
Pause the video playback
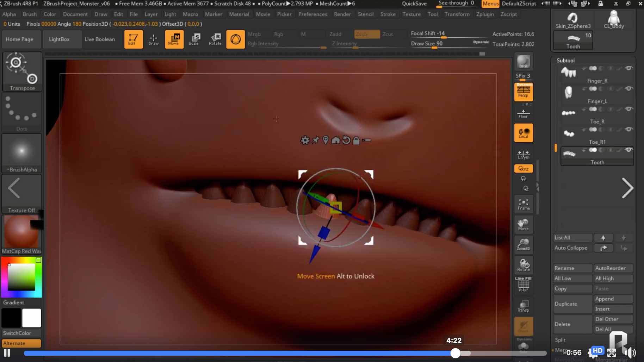7,353
